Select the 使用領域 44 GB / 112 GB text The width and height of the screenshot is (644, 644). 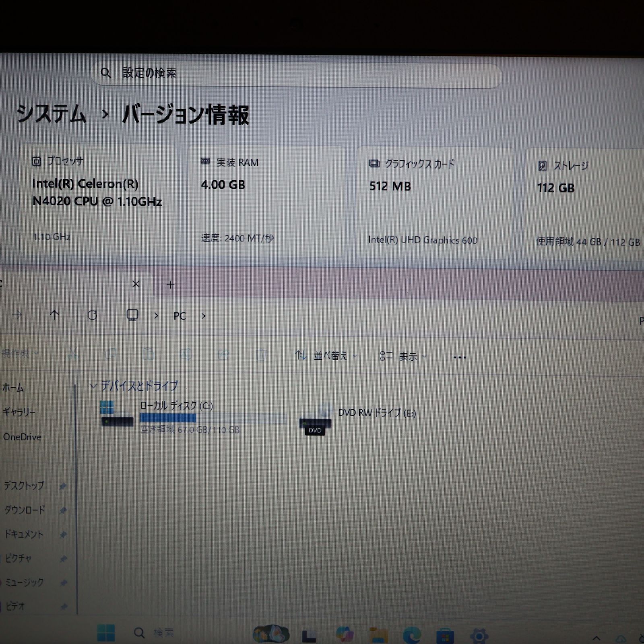588,242
